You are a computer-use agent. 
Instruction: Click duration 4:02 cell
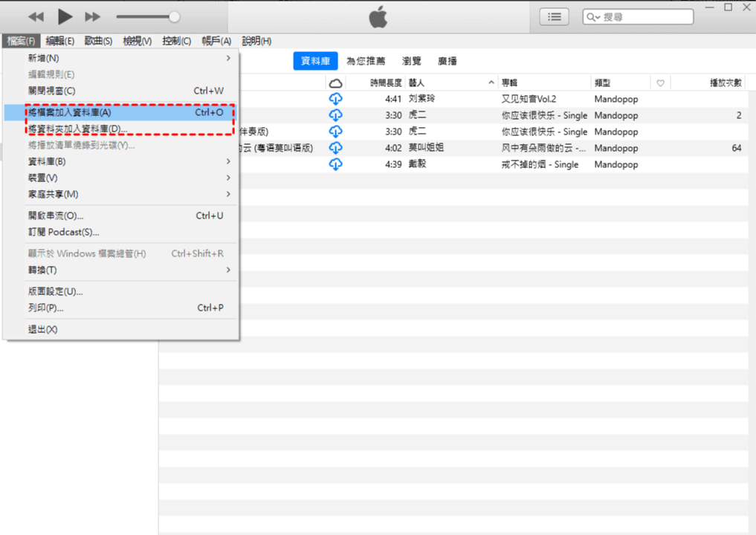tap(393, 148)
